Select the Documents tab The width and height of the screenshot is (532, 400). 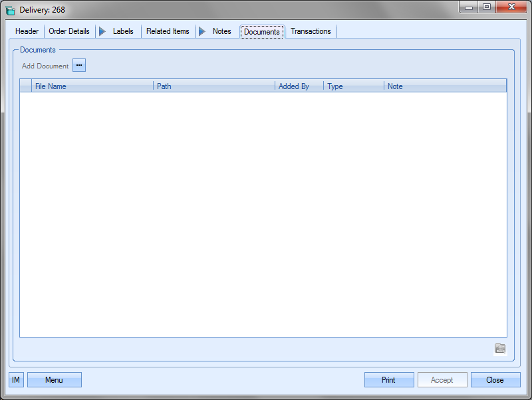tap(262, 32)
